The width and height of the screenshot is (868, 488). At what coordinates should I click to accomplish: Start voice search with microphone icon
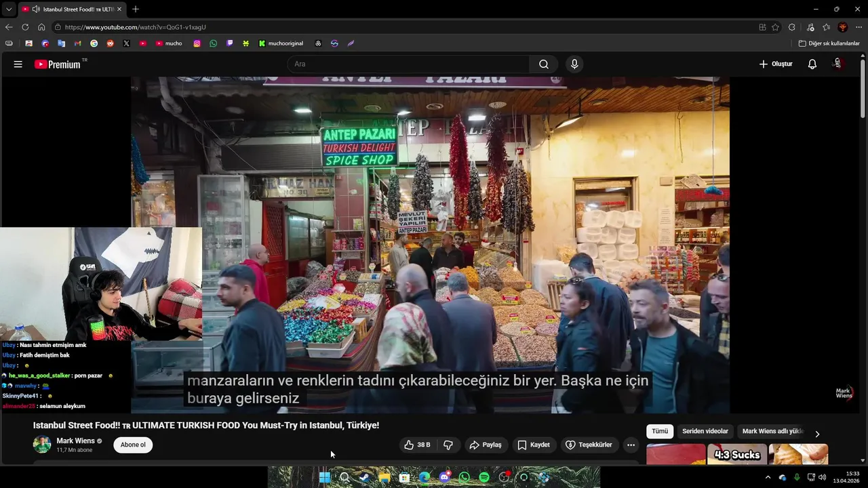tap(574, 64)
